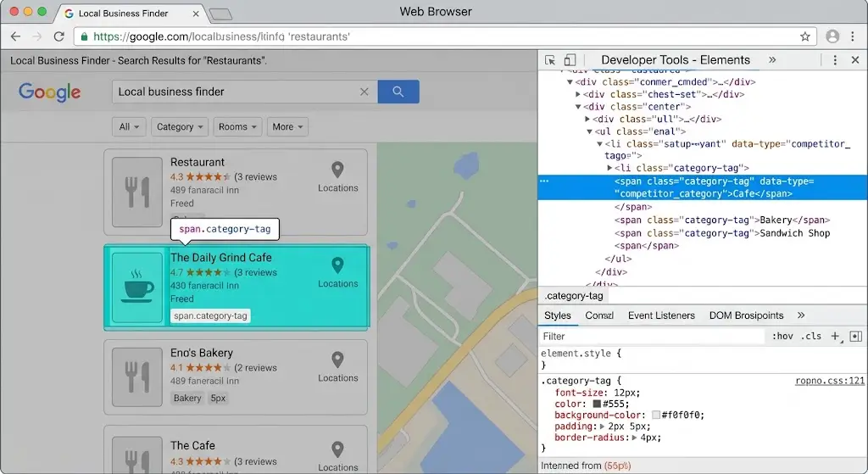The image size is (868, 474).
Task: Collapse the ul class enal node
Action: click(590, 131)
